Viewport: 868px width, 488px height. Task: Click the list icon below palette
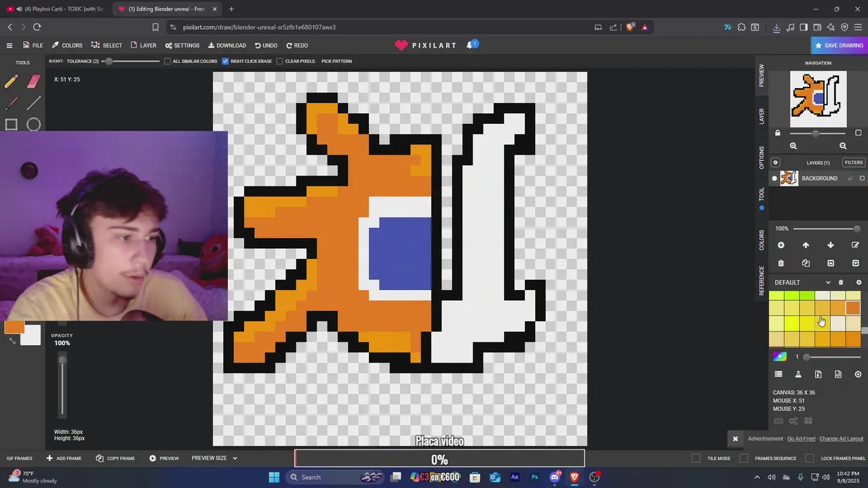[x=778, y=374]
